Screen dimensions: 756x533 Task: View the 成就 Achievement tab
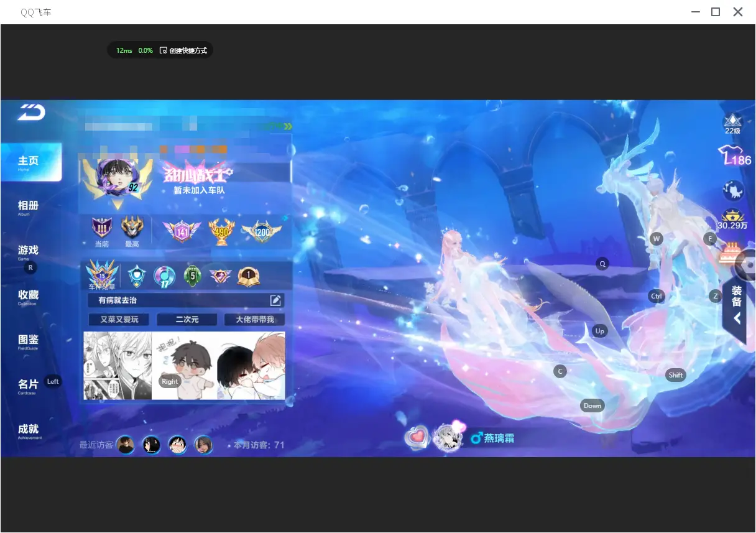pos(29,431)
